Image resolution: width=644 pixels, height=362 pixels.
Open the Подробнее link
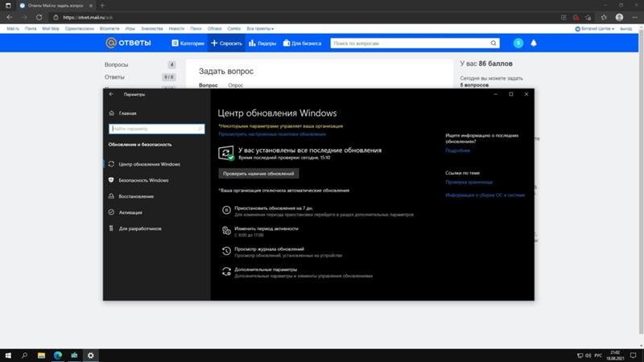click(457, 150)
